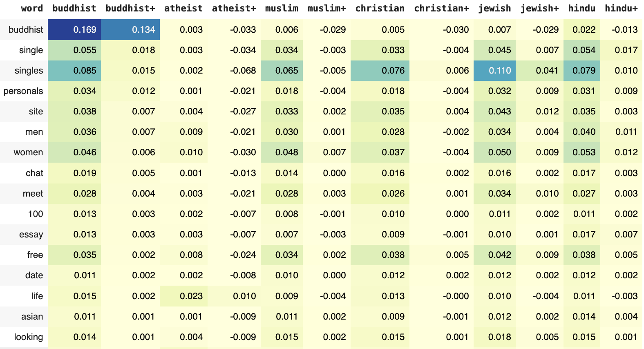Select the 'word' index header
This screenshot has height=349, width=644.
click(32, 8)
